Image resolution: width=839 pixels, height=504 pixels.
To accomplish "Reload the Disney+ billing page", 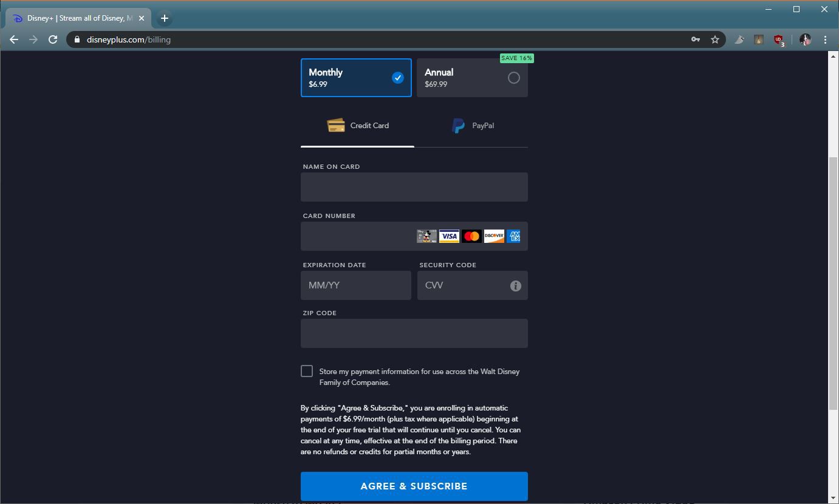I will coord(53,39).
